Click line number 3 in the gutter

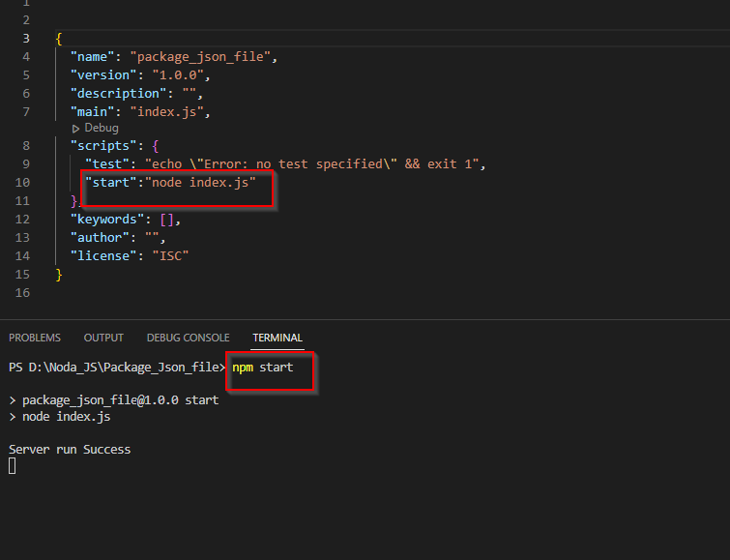(x=26, y=38)
